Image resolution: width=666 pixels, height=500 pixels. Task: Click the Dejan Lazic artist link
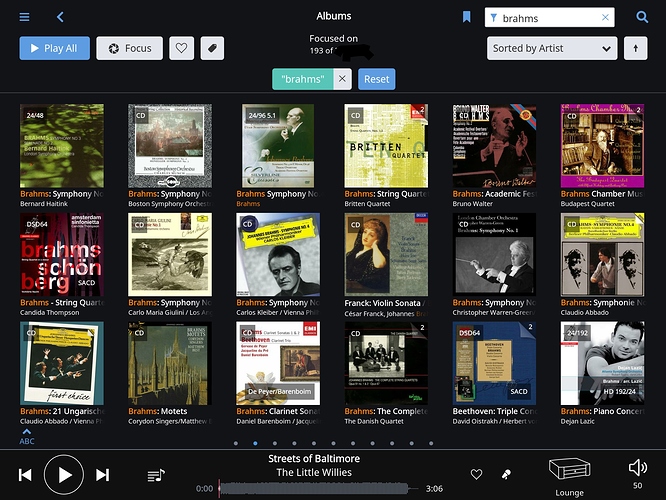(578, 421)
